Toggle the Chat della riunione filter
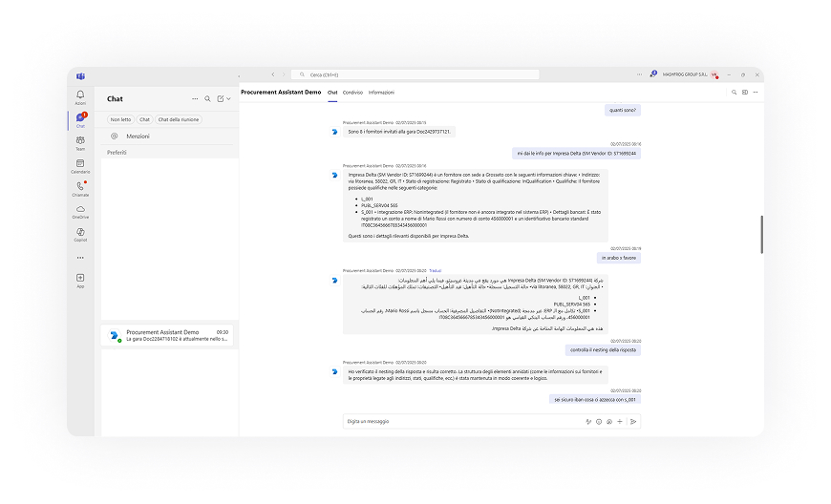This screenshot has height=504, width=831. point(179,119)
